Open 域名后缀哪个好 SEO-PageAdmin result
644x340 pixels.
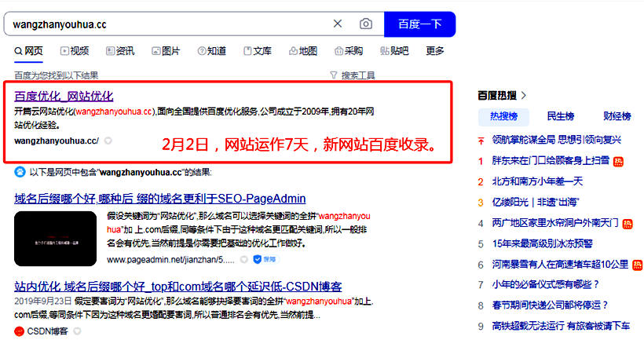point(159,199)
